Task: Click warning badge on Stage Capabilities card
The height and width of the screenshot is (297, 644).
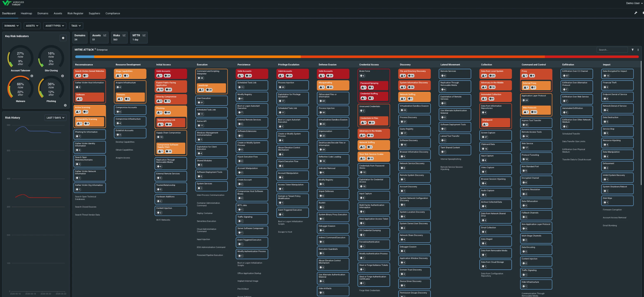Action: coord(119,76)
